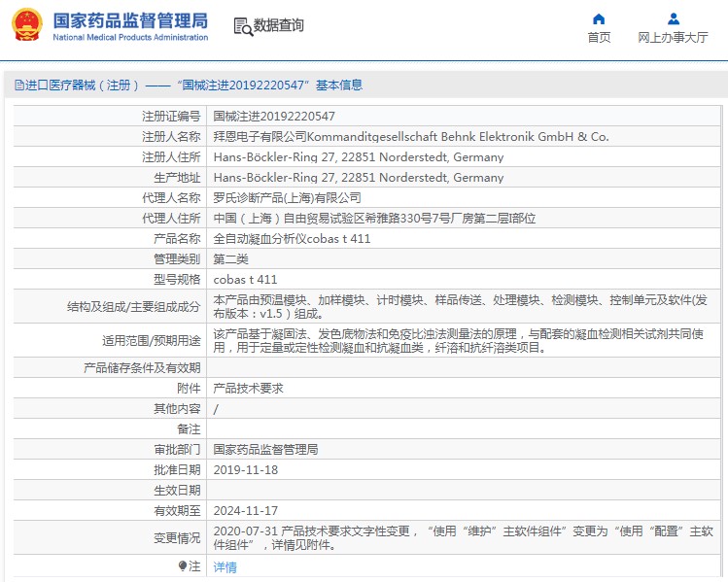Click the lightbulb icon beside 注
This screenshot has width=728, height=582.
(x=183, y=565)
